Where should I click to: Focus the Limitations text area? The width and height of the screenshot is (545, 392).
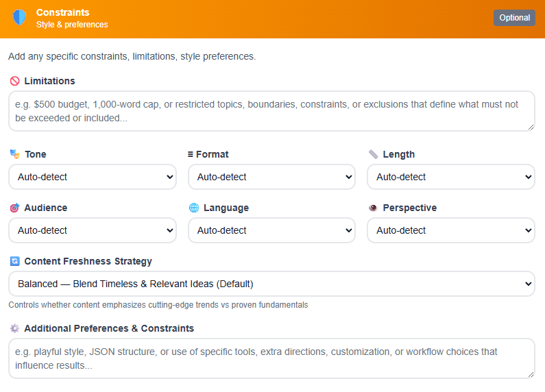271,111
